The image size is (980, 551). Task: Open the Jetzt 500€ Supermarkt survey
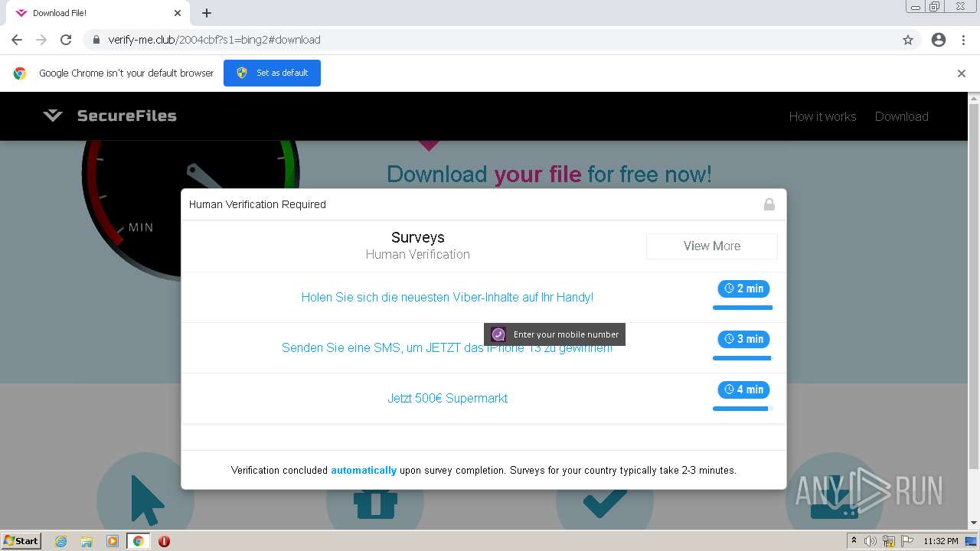447,398
